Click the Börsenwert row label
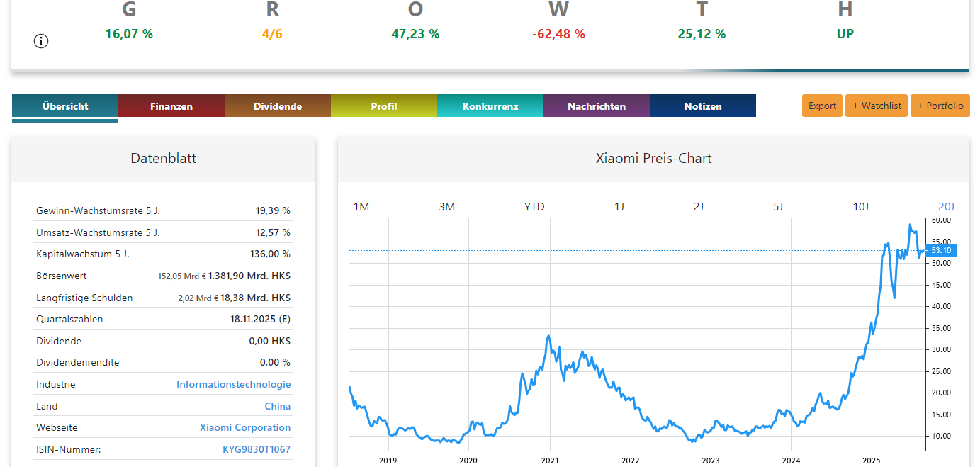This screenshot has height=467, width=980. (62, 276)
